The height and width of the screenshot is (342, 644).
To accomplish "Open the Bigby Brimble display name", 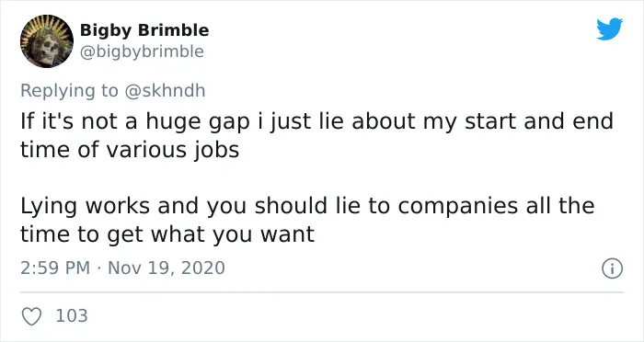I will coord(144,30).
